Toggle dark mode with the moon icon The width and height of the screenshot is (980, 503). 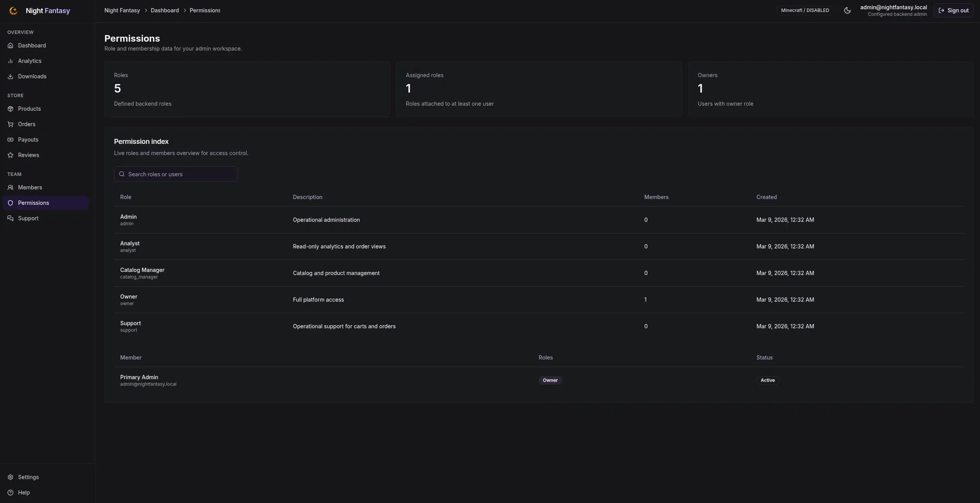(847, 10)
